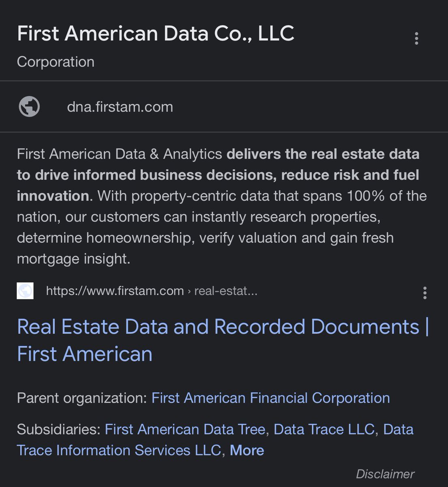Image resolution: width=448 pixels, height=487 pixels.
Task: Open knowledge panel three-dot options menu
Action: pyautogui.click(x=416, y=39)
